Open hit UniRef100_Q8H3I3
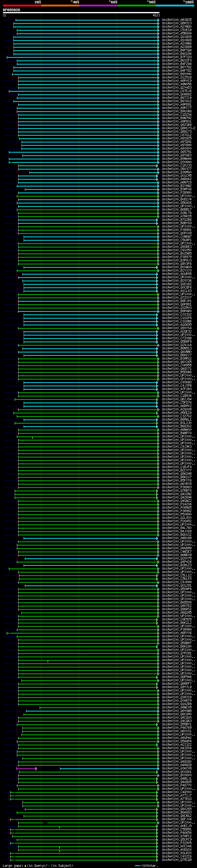 point(177,23)
